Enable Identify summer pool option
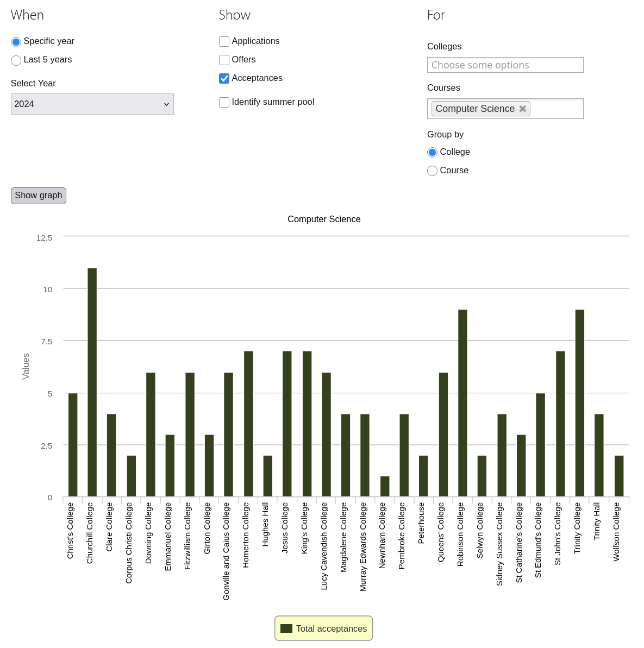644x648 pixels. [x=224, y=103]
